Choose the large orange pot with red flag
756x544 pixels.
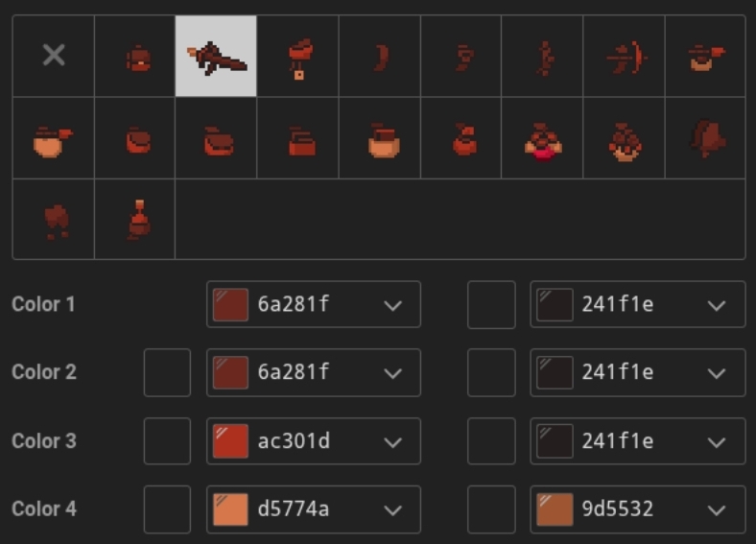pyautogui.click(x=54, y=138)
